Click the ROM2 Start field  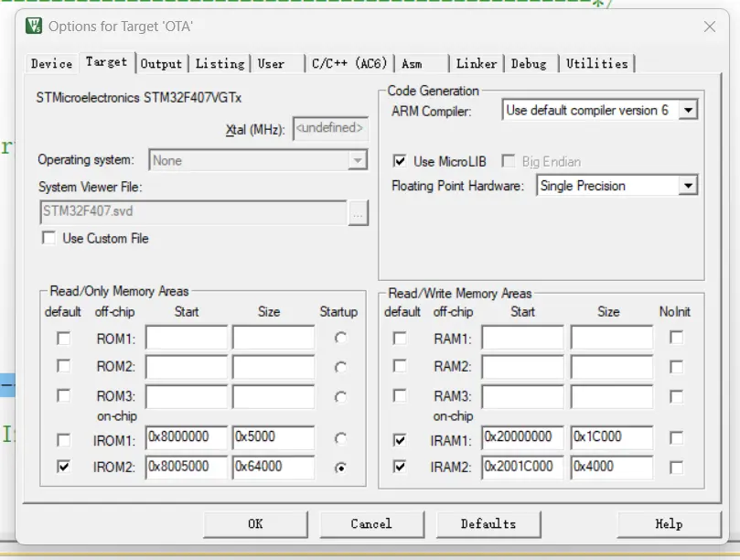(187, 367)
